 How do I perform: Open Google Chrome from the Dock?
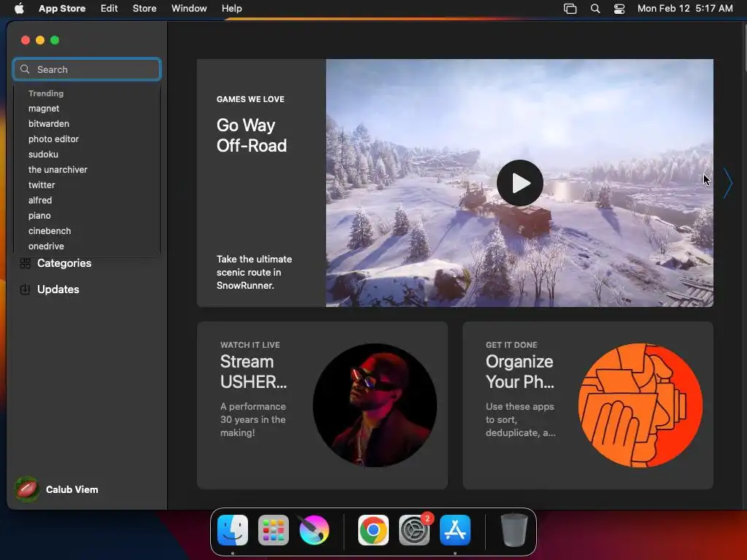(x=373, y=530)
